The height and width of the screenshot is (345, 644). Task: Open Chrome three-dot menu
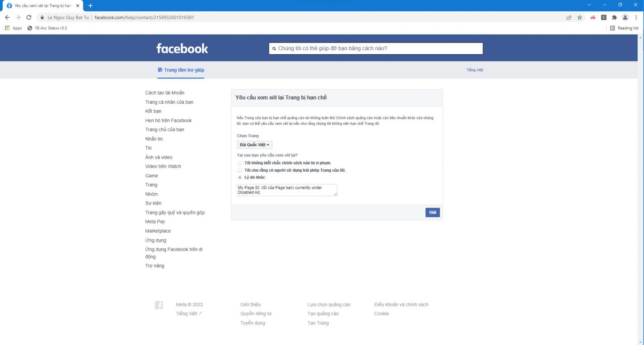point(636,17)
